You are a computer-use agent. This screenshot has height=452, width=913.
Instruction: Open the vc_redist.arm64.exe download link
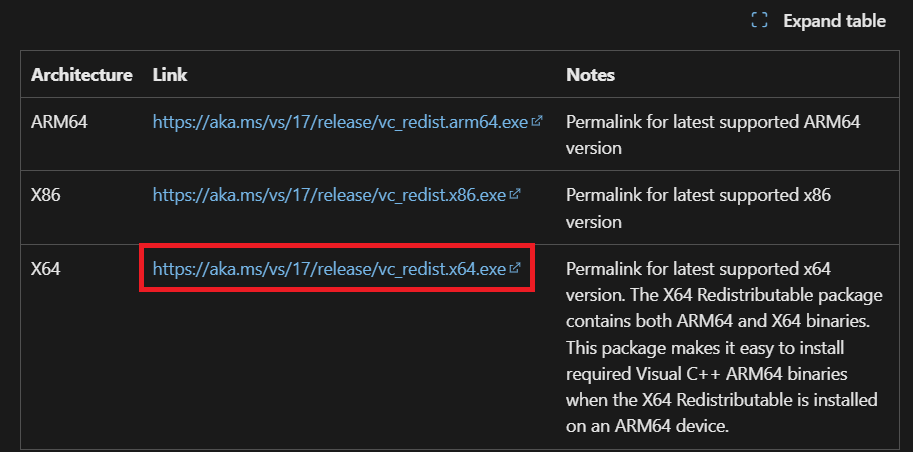click(341, 122)
